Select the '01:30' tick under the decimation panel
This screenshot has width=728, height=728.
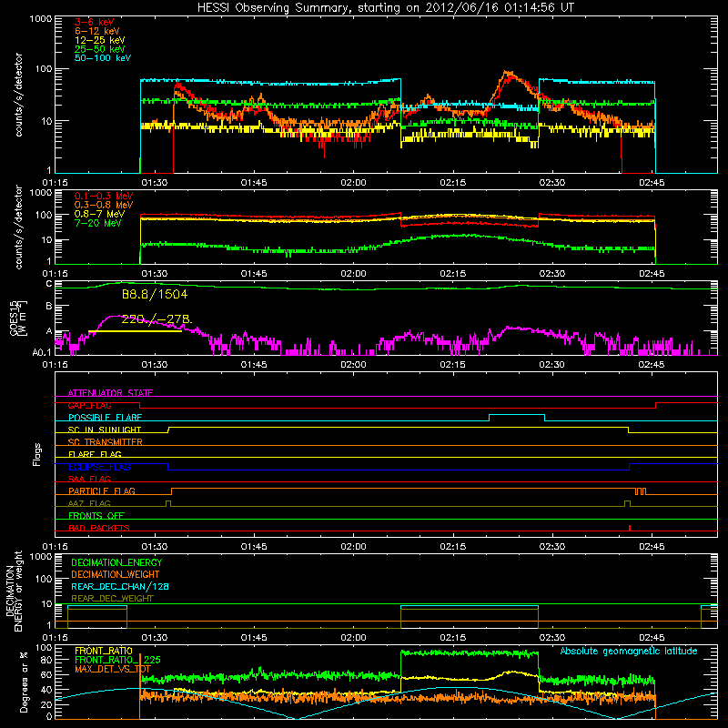point(154,638)
